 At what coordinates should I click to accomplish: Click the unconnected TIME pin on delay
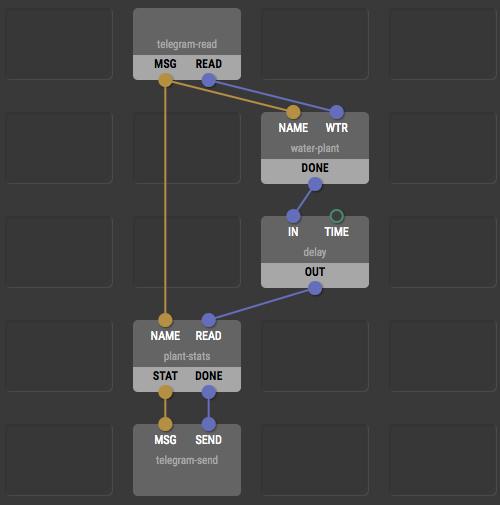(337, 216)
